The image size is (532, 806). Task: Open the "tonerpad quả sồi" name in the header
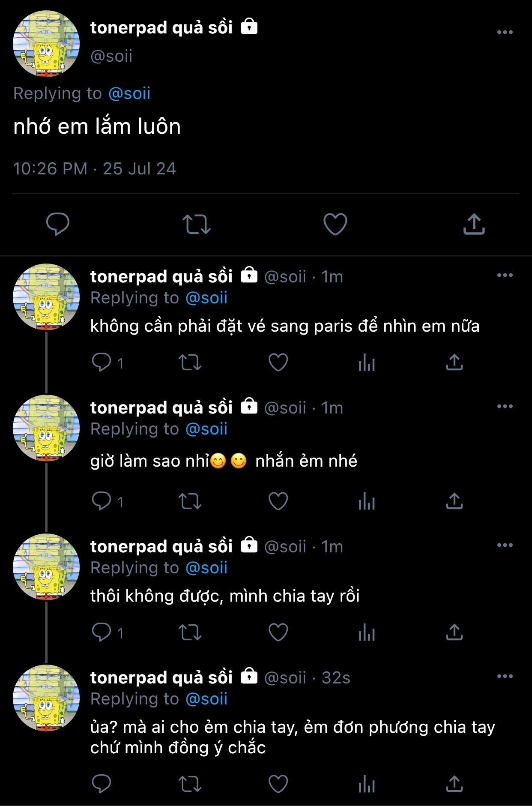[161, 27]
